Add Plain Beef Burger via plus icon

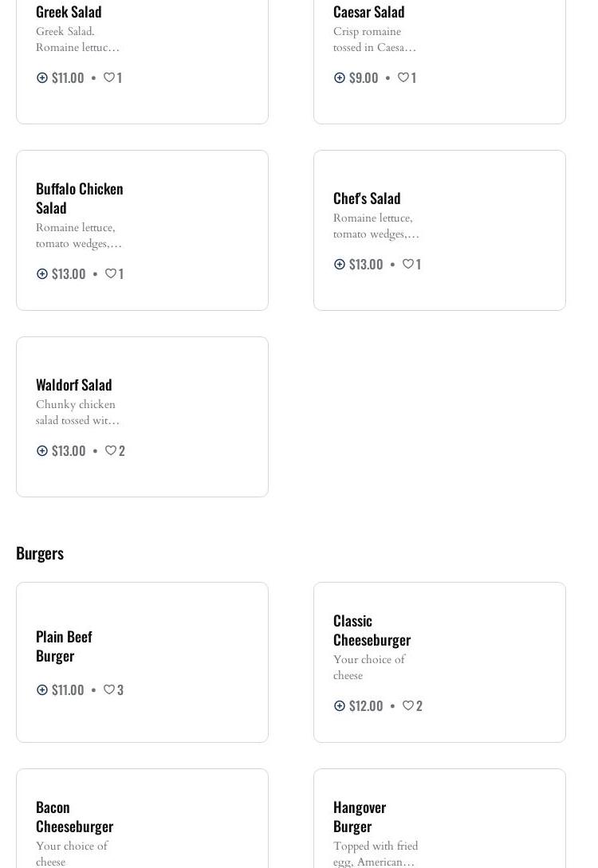click(x=42, y=689)
